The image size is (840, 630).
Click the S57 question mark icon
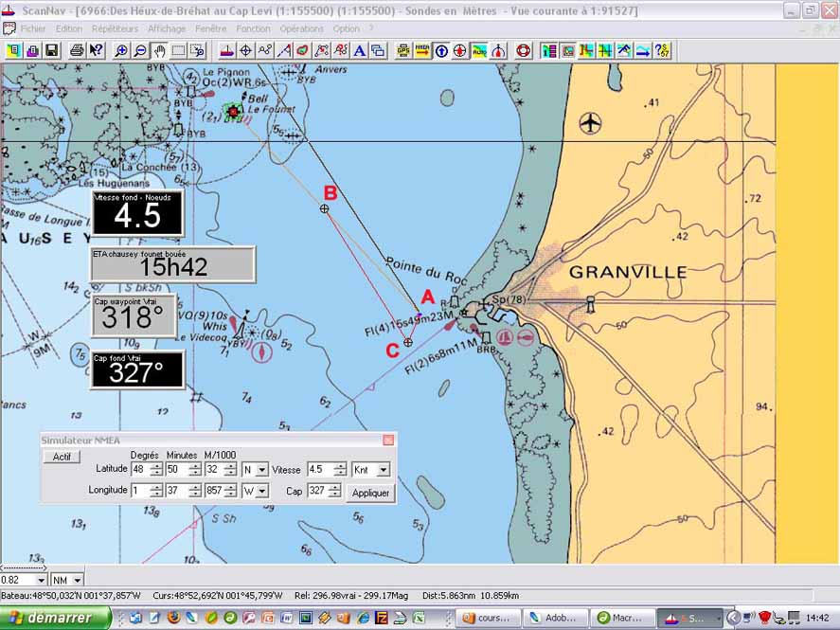click(x=662, y=51)
